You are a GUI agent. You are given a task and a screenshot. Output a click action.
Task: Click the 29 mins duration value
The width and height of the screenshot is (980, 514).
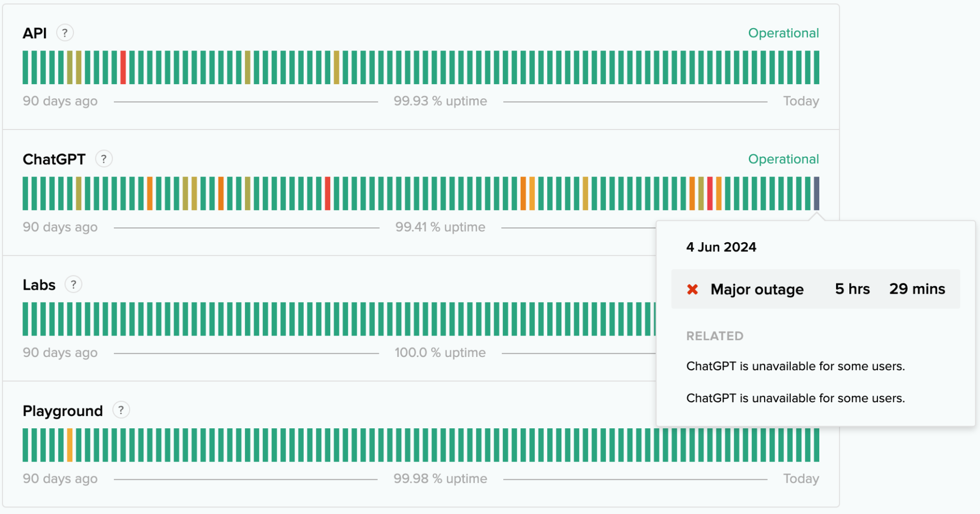(917, 289)
